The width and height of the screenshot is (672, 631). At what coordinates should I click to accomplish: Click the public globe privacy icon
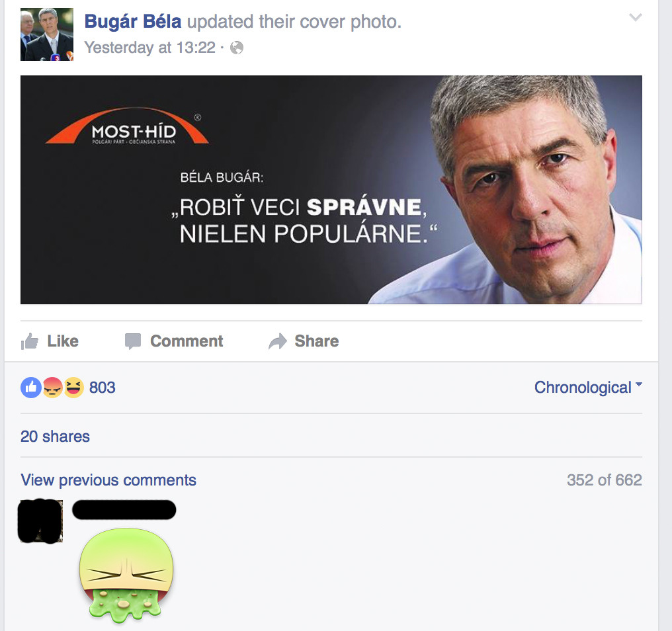[x=237, y=48]
